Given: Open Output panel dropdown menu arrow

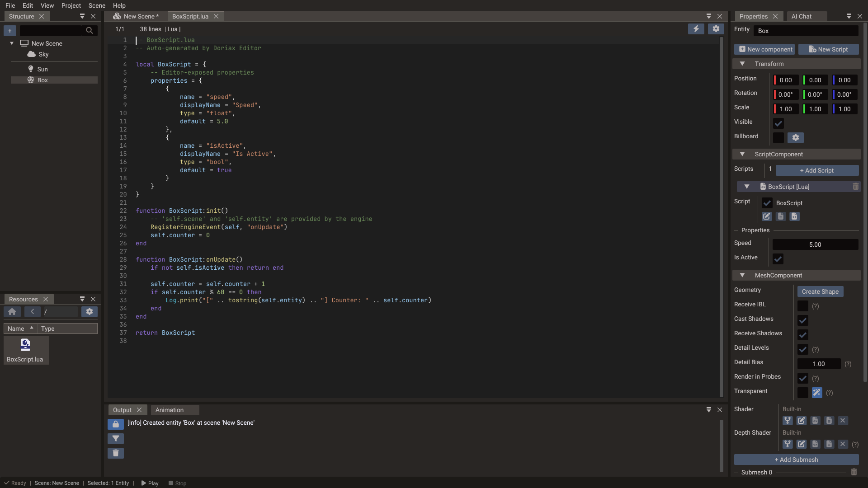Looking at the screenshot, I should (709, 410).
